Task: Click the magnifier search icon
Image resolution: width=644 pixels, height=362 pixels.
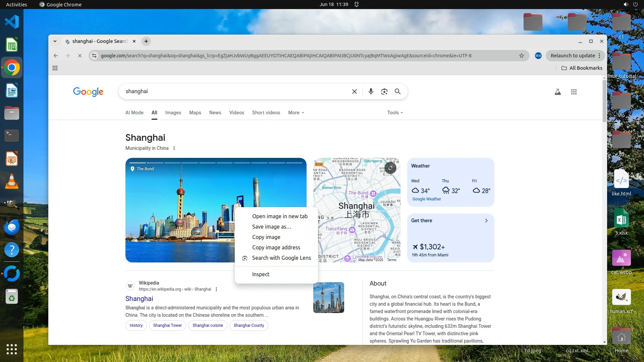Action: [398, 92]
